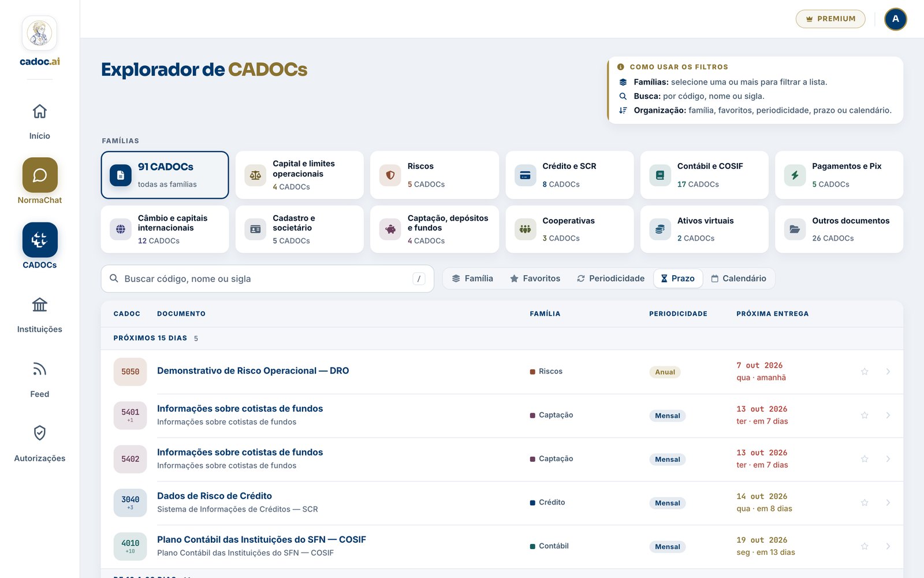This screenshot has width=924, height=578.
Task: Favorite Dados de Risco de Crédito
Action: [x=865, y=503]
